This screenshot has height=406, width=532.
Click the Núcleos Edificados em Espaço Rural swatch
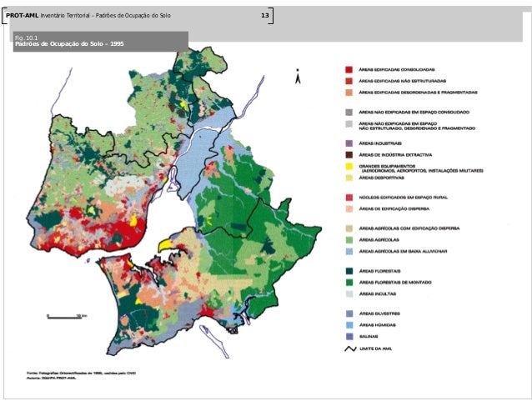click(x=349, y=198)
